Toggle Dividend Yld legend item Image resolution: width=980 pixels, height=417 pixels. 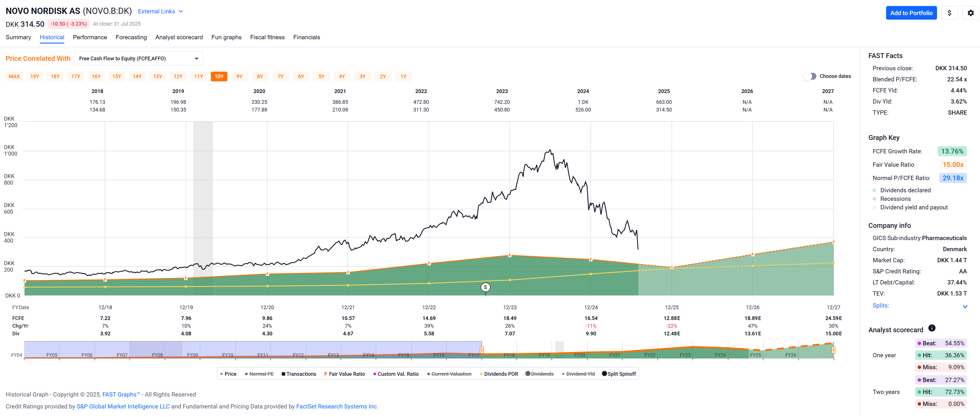click(578, 374)
